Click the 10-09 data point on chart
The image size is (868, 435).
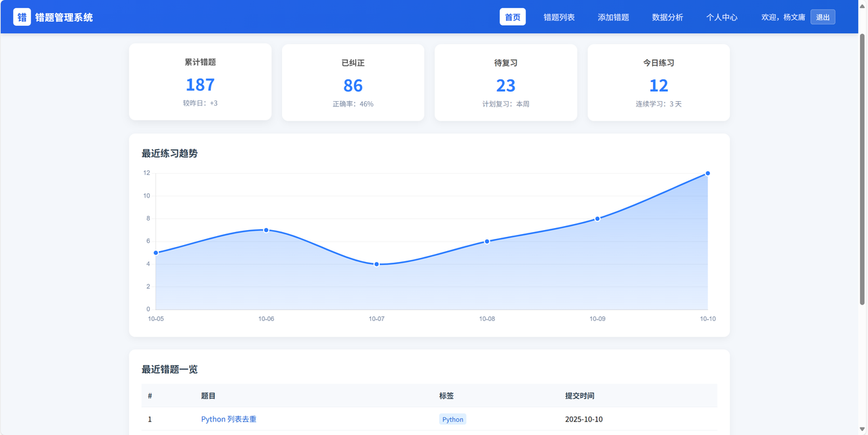tap(597, 219)
